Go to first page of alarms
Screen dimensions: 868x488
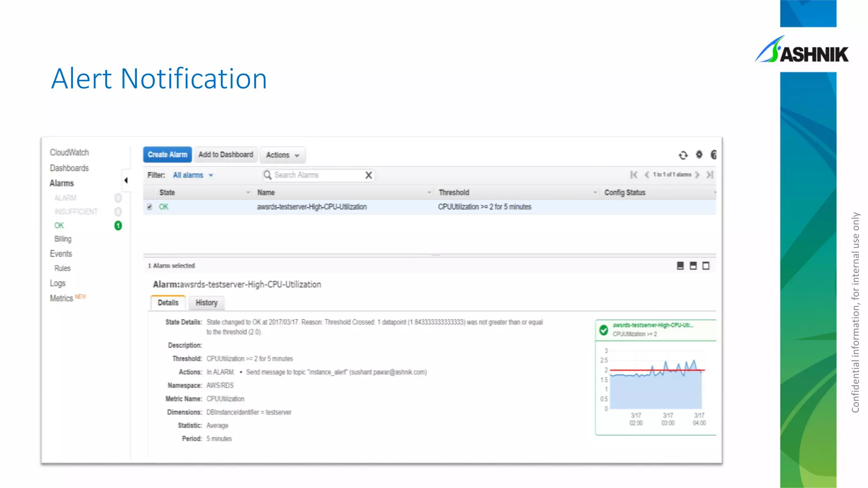point(634,175)
